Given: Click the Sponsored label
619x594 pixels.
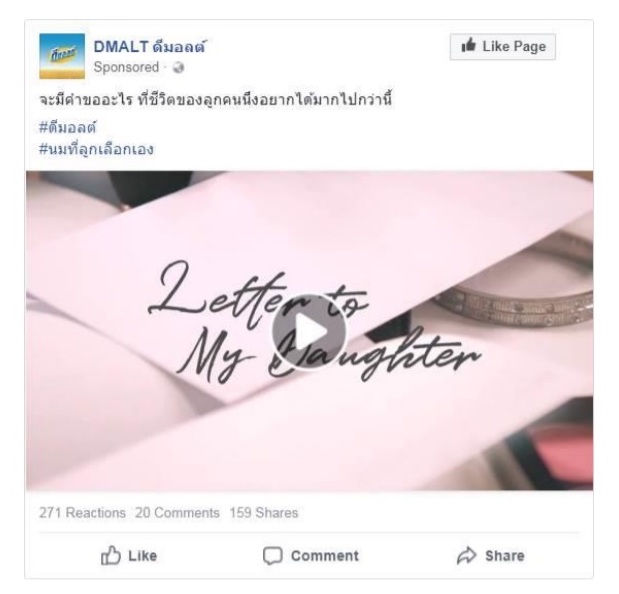Looking at the screenshot, I should pyautogui.click(x=126, y=67).
